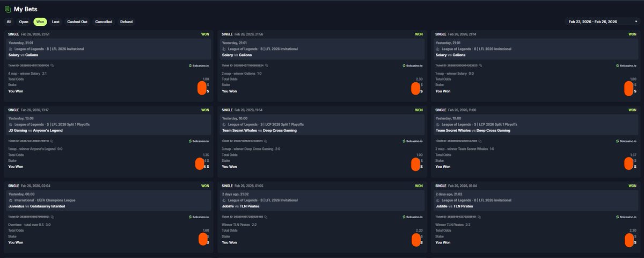The image size is (644, 258).
Task: Click the 1.60 total odds value
Action: click(206, 230)
